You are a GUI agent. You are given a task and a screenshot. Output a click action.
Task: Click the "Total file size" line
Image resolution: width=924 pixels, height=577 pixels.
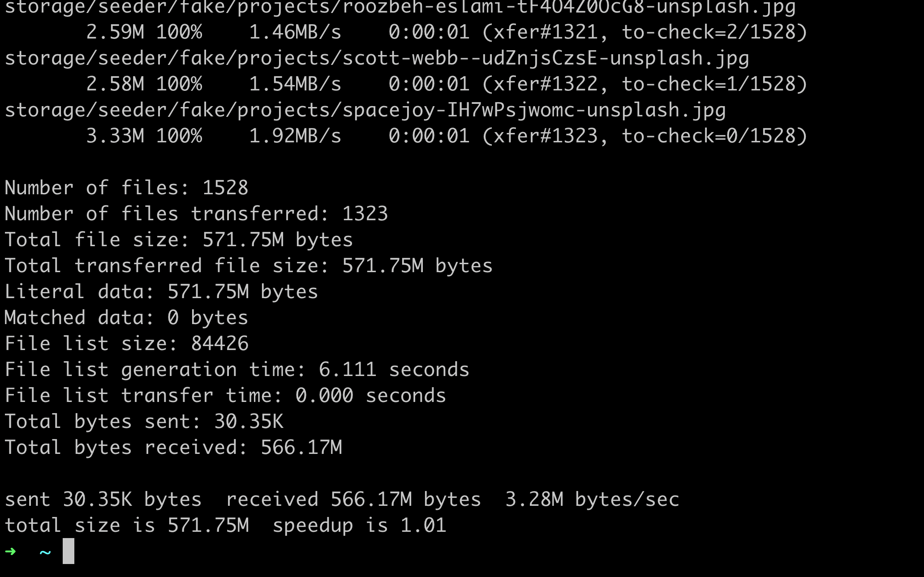(x=179, y=240)
